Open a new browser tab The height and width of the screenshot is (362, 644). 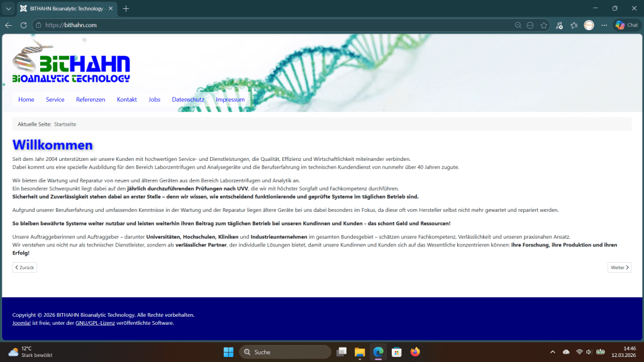coord(126,9)
